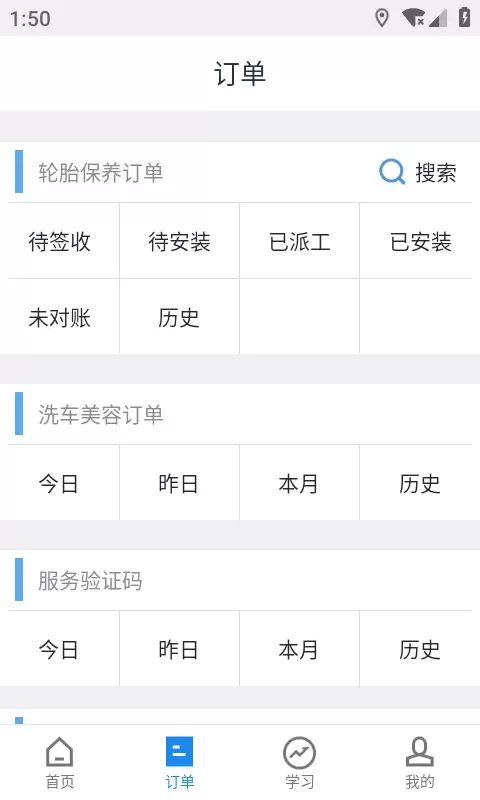
Task: Click the 搜索 text link
Action: pyautogui.click(x=435, y=172)
